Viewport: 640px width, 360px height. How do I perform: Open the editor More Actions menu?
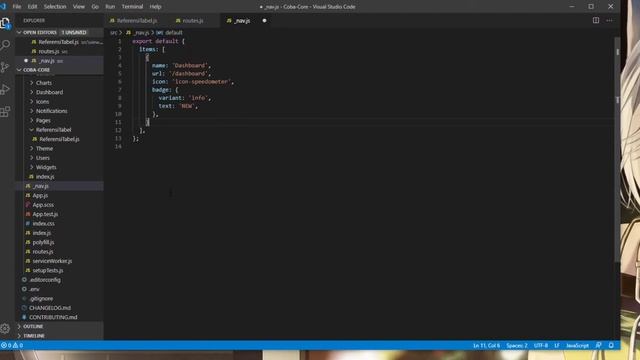tap(609, 20)
